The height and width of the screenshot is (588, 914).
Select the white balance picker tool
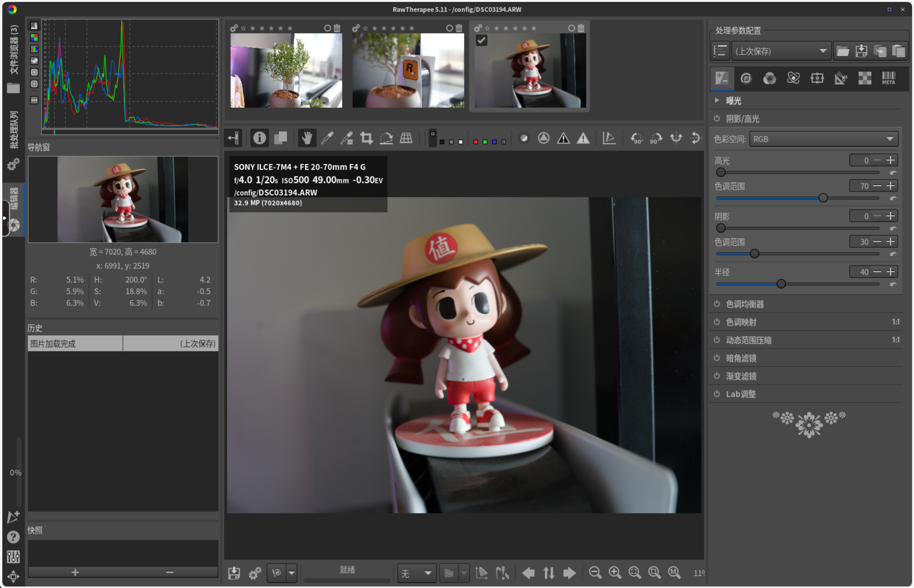(327, 138)
